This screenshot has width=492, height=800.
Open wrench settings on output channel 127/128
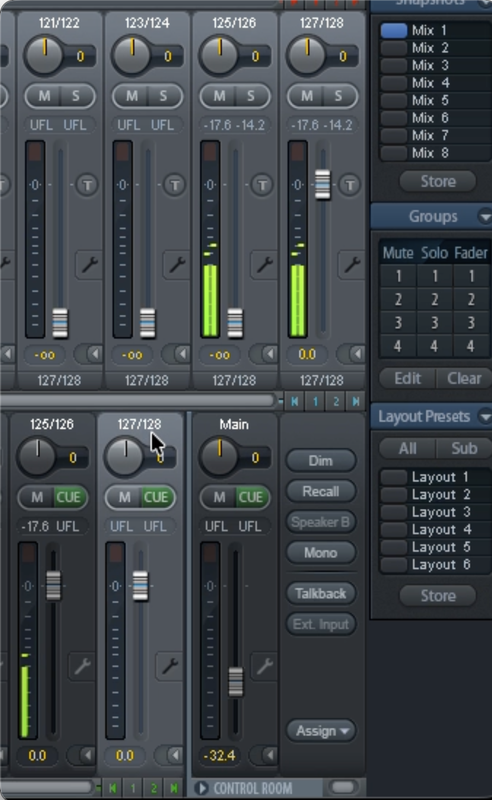point(170,665)
